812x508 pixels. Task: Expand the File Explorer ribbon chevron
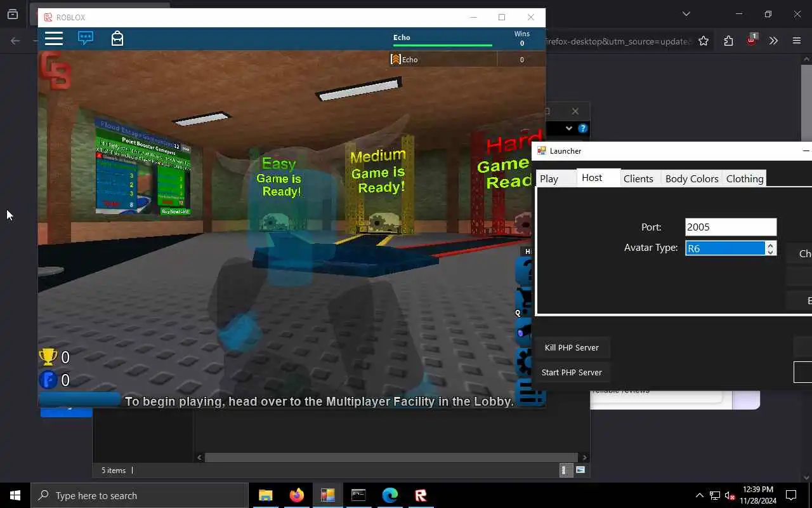tap(569, 128)
